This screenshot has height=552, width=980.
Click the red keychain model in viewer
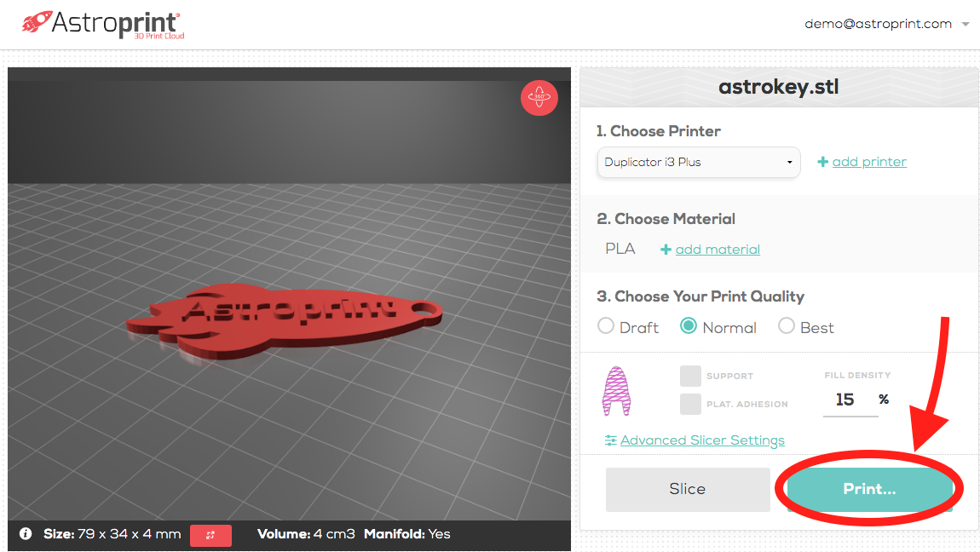pos(285,319)
